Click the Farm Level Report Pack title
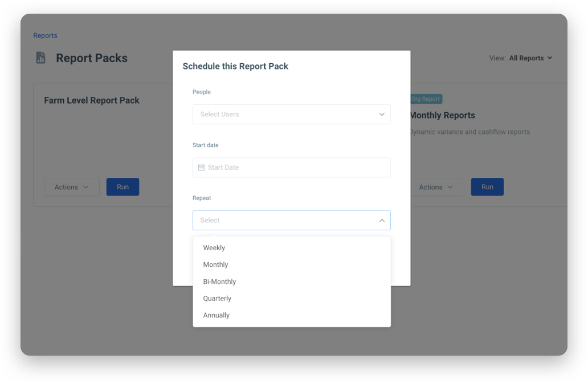 92,100
